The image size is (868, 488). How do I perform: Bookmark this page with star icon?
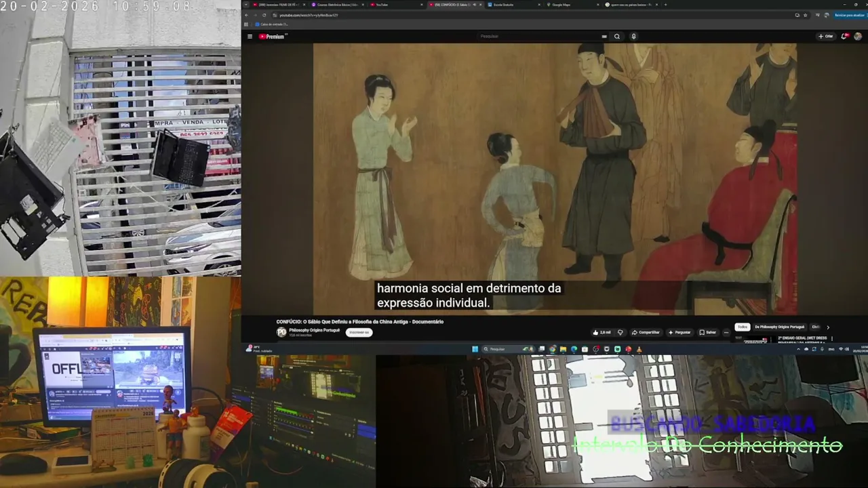(x=806, y=15)
